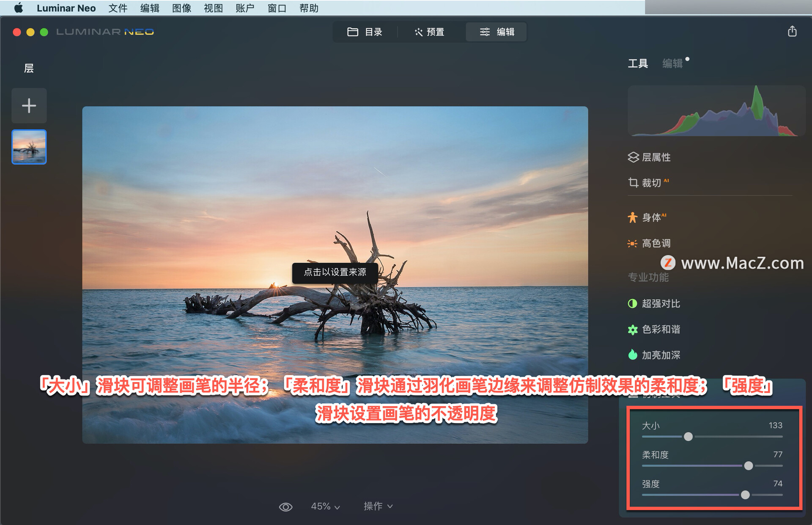Image resolution: width=812 pixels, height=525 pixels.
Task: Open the 操作 actions dropdown
Action: 378,506
